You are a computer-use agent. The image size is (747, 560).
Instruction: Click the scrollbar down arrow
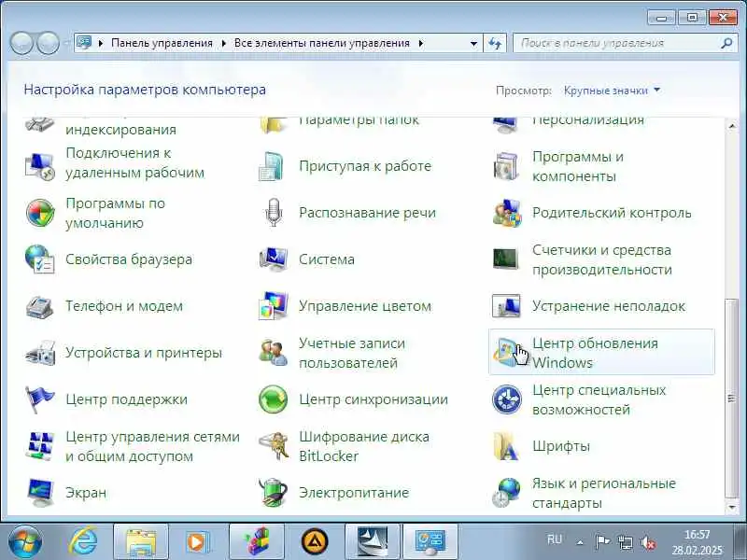point(732,508)
